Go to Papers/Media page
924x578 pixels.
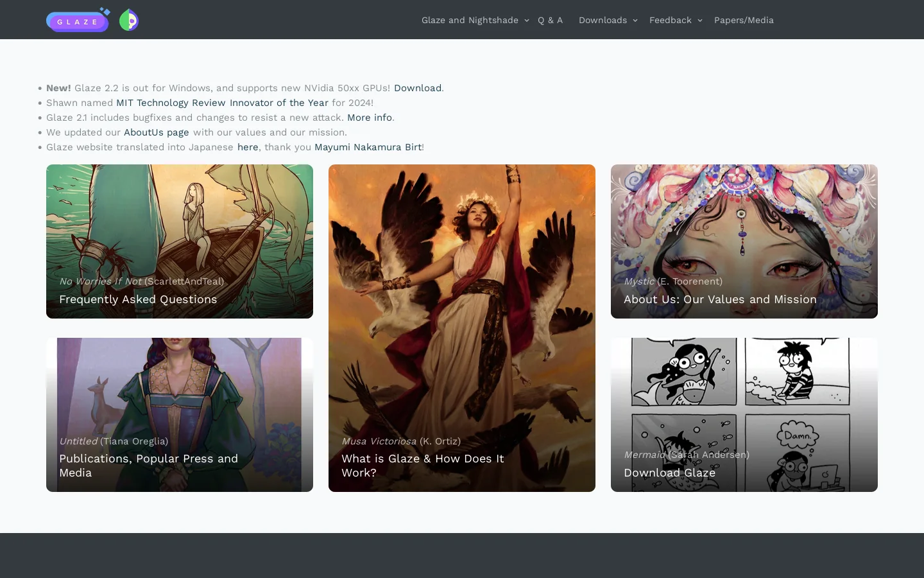click(744, 20)
